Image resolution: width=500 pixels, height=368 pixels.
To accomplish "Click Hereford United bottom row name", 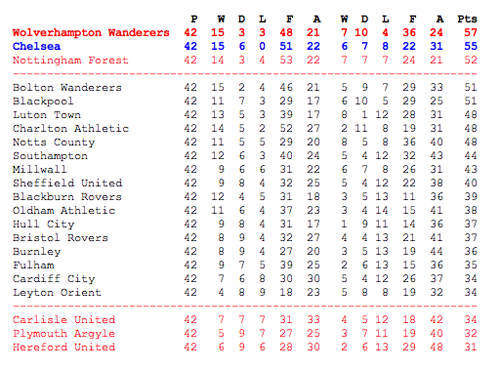I will 64,347.
